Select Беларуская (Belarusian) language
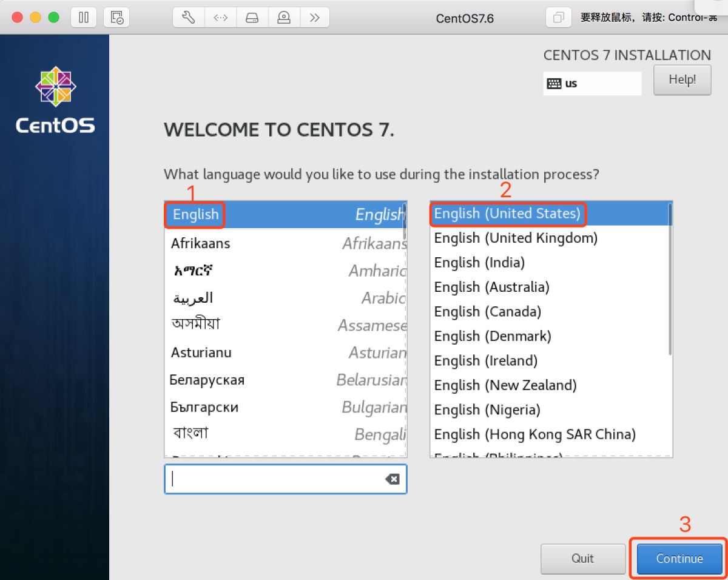The image size is (728, 580). (x=285, y=380)
